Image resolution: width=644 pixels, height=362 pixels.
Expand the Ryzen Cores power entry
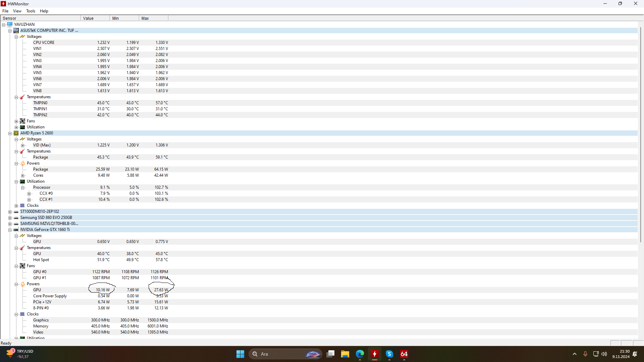(x=22, y=175)
